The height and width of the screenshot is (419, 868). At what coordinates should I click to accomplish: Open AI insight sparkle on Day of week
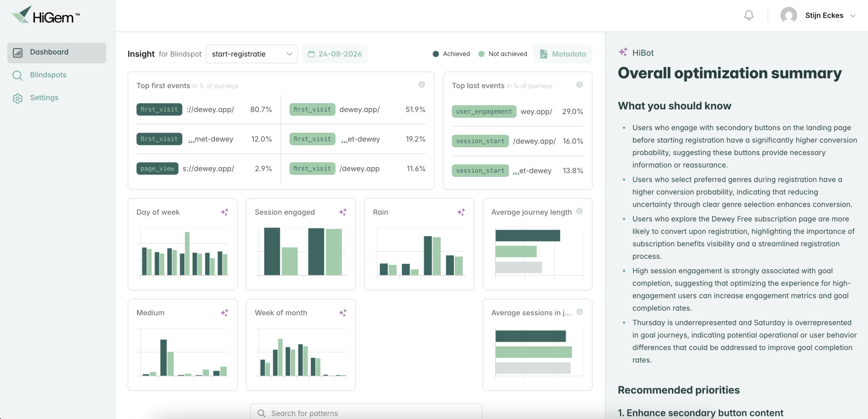224,212
